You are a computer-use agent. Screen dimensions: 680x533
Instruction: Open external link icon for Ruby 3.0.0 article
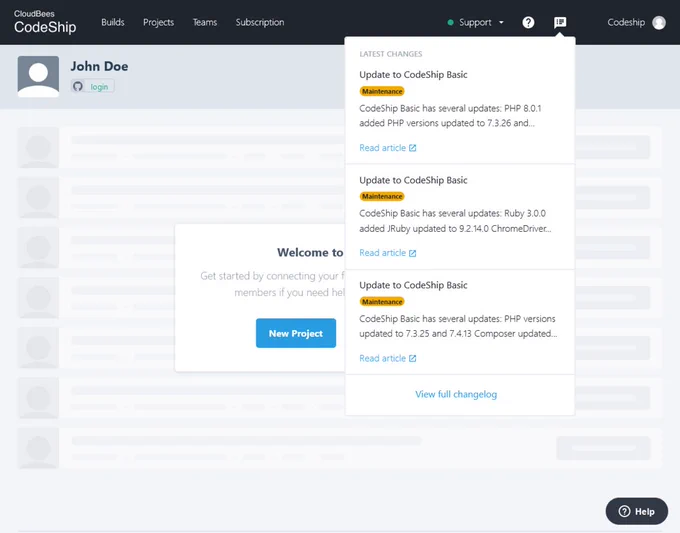pos(412,253)
